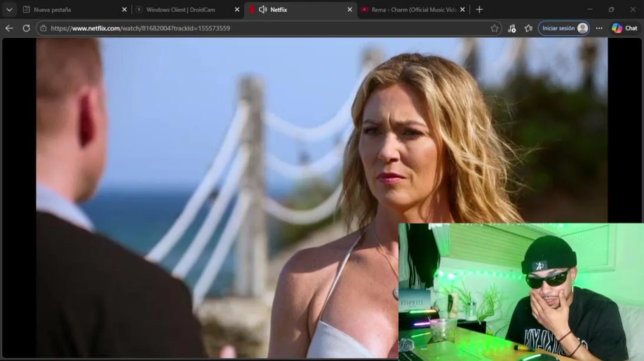Open the media control toolbar icon
The image size is (644, 361).
point(512,28)
